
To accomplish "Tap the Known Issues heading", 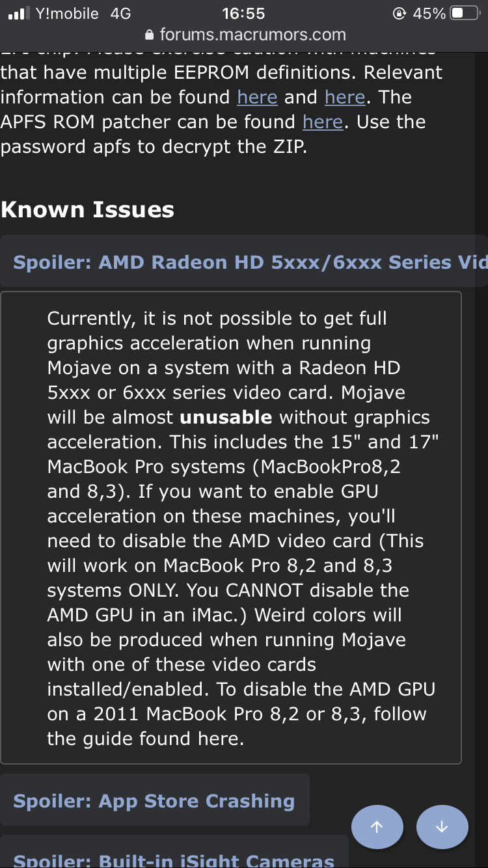I will [x=88, y=210].
